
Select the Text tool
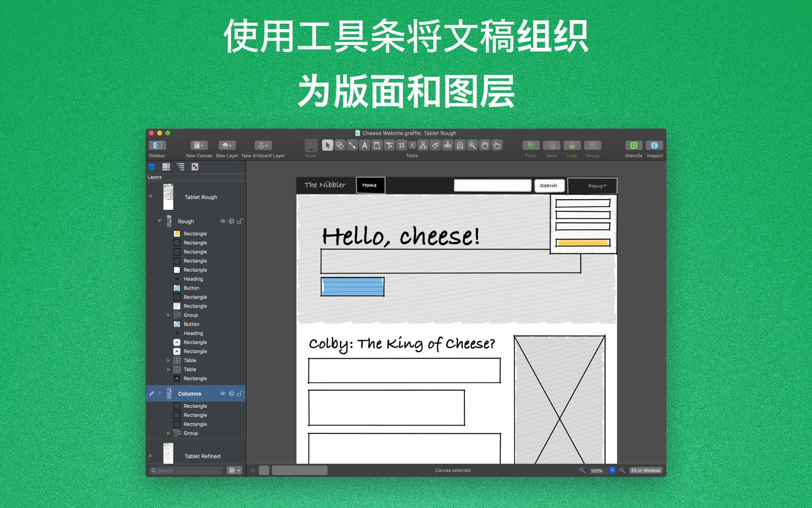tap(365, 145)
